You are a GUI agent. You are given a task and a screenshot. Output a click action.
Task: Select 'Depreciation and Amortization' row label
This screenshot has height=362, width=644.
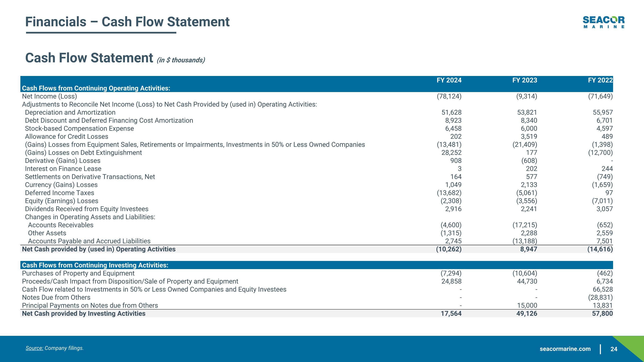(x=70, y=112)
